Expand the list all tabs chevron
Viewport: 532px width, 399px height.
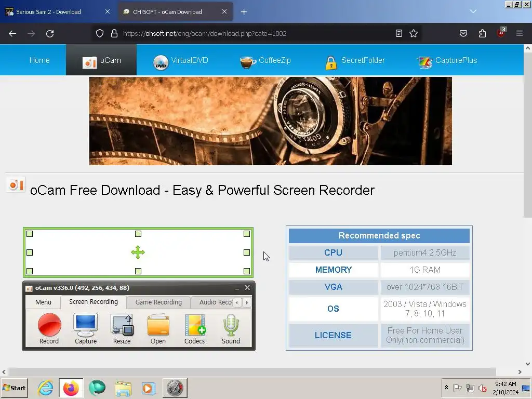(x=473, y=11)
